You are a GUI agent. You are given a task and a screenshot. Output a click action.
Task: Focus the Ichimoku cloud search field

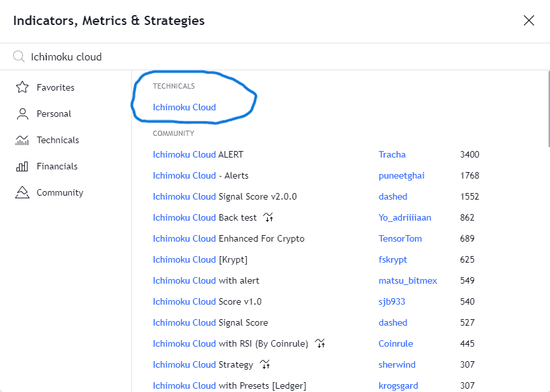click(281, 56)
